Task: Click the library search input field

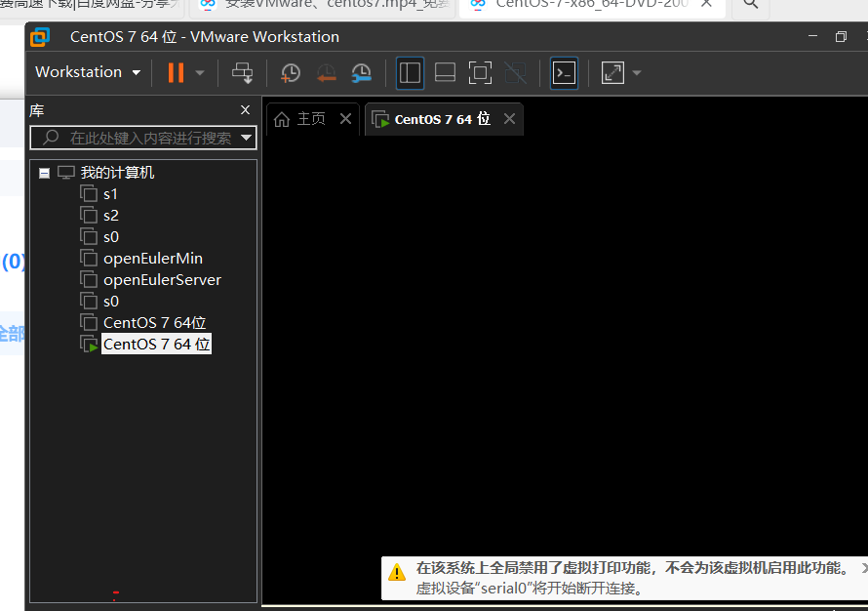Action: [x=142, y=138]
